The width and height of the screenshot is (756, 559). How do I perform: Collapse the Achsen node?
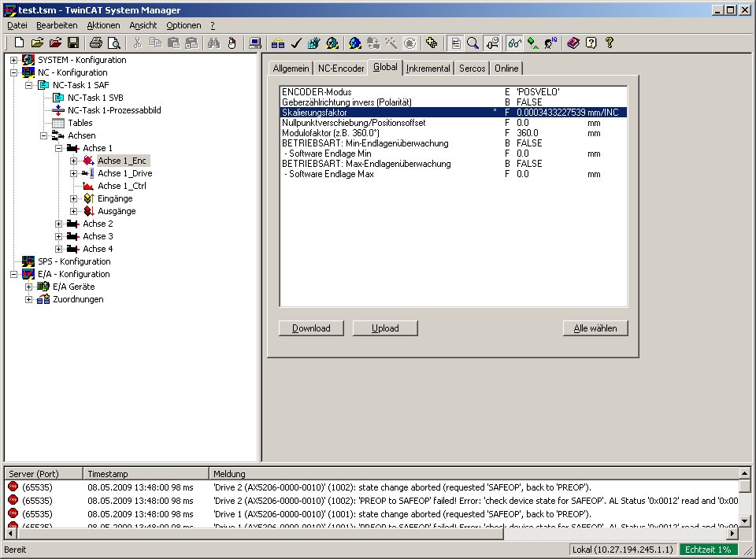pyautogui.click(x=44, y=136)
